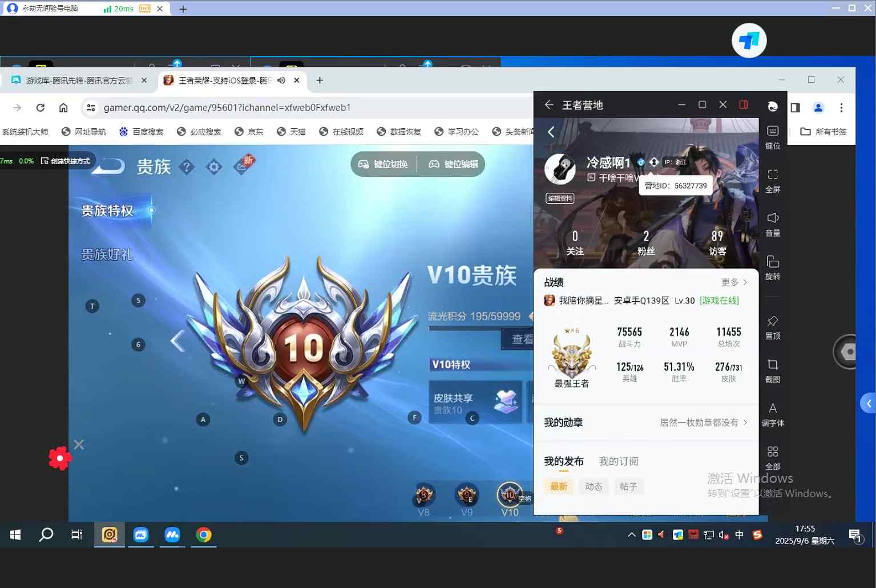Click the left arrow beside the V10 badge
The height and width of the screenshot is (588, 876).
(x=177, y=341)
